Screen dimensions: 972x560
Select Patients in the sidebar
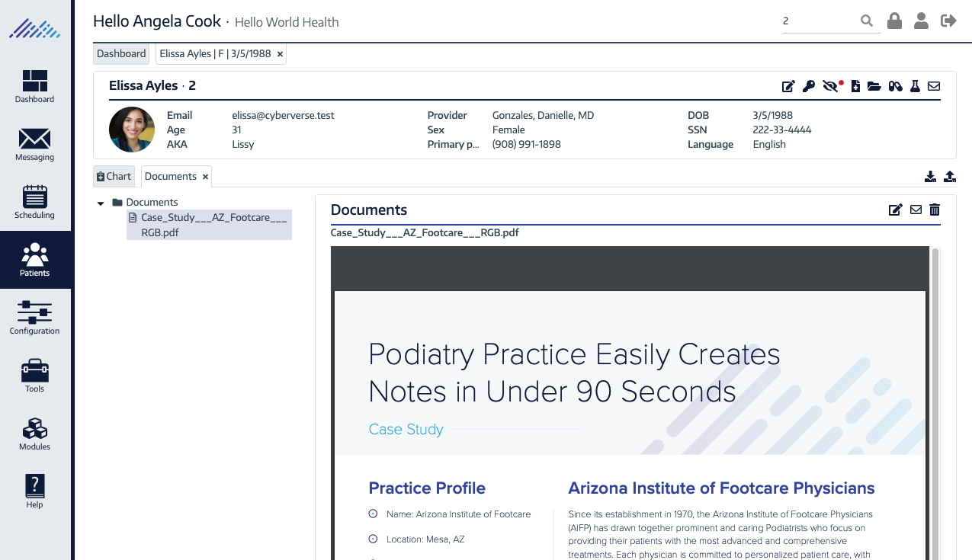click(35, 261)
